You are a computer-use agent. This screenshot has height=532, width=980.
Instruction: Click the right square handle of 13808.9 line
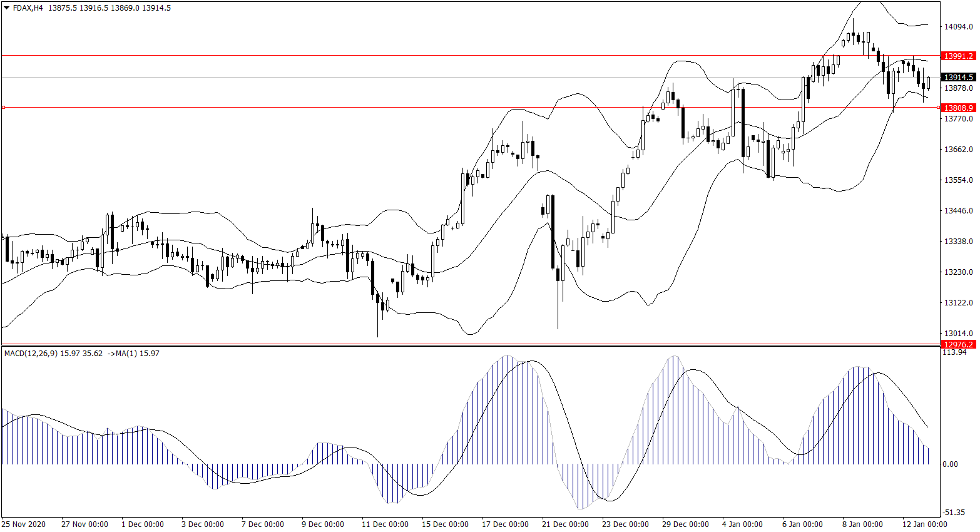tap(937, 108)
